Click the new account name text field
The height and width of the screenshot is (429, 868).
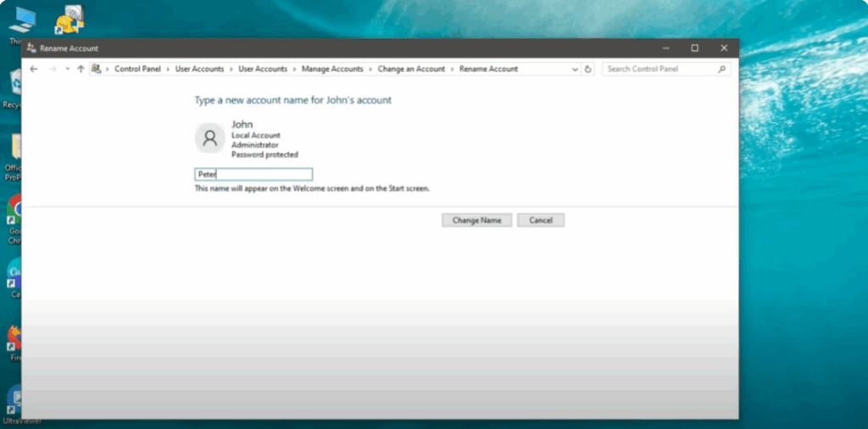pyautogui.click(x=253, y=175)
